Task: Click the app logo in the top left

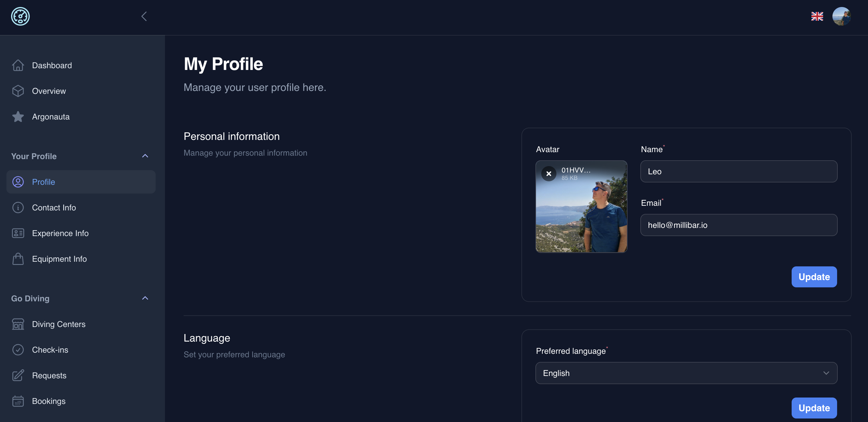Action: (20, 16)
